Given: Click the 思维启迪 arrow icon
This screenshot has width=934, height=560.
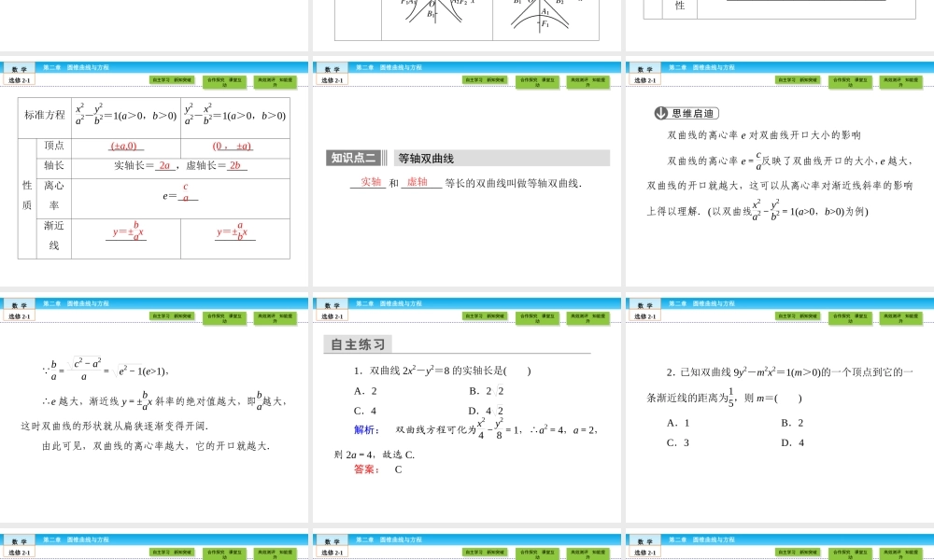Looking at the screenshot, I should pyautogui.click(x=661, y=113).
